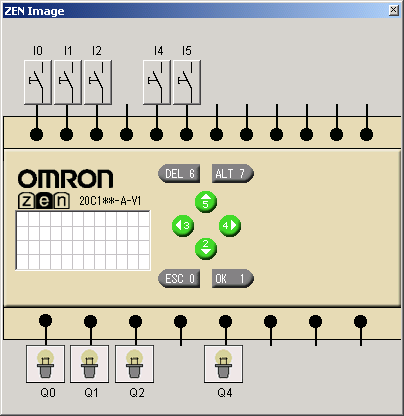Click the Q0 output lamp
The height and width of the screenshot is (416, 404).
tap(45, 364)
